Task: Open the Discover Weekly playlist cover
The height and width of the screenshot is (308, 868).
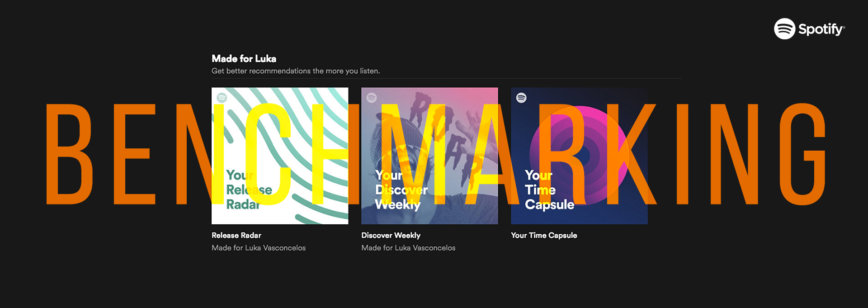Action: point(429,156)
